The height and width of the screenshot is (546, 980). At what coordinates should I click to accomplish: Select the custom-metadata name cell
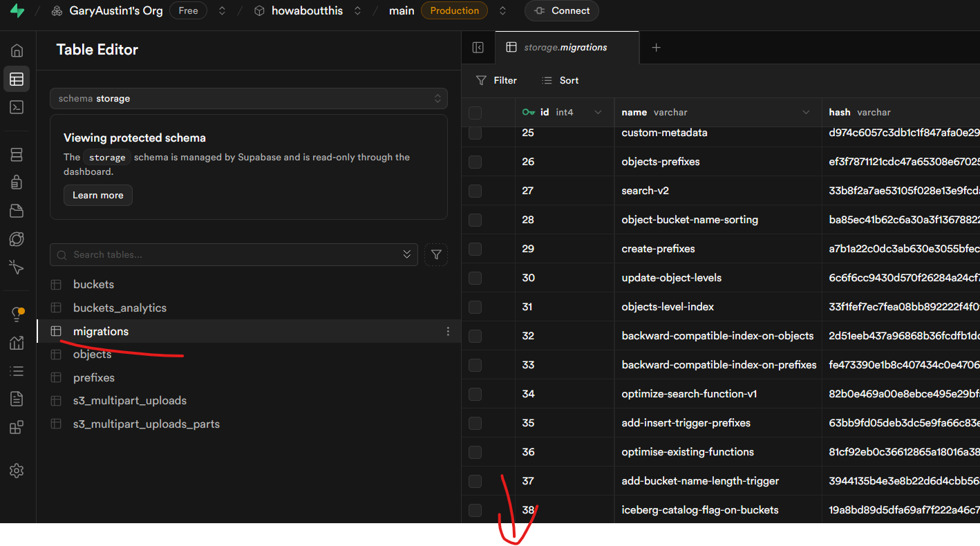click(718, 133)
